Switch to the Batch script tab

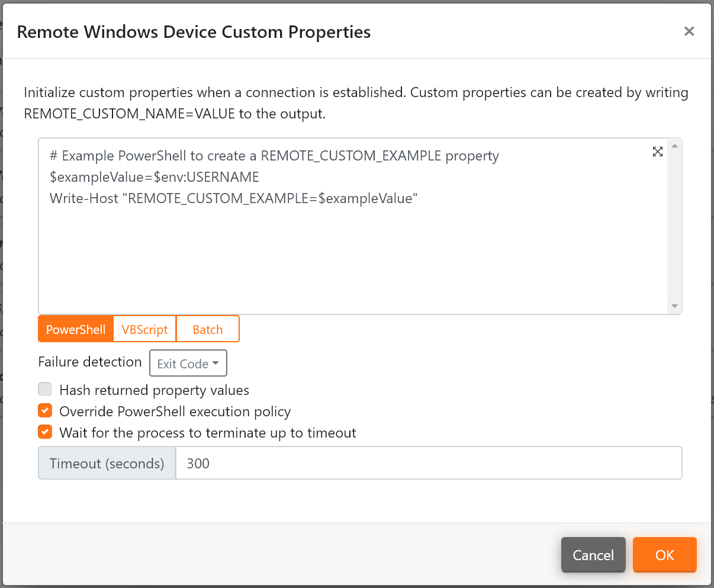coord(208,329)
